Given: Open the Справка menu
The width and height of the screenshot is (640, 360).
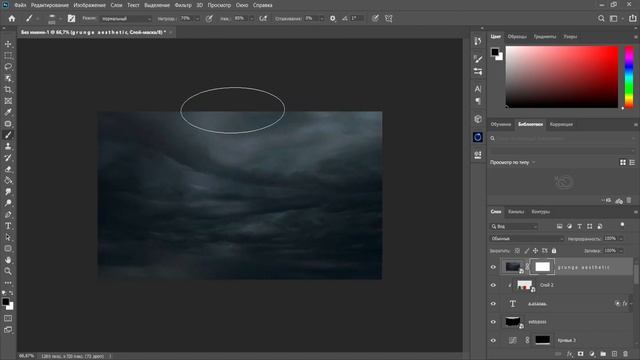Looking at the screenshot, I should [262, 5].
